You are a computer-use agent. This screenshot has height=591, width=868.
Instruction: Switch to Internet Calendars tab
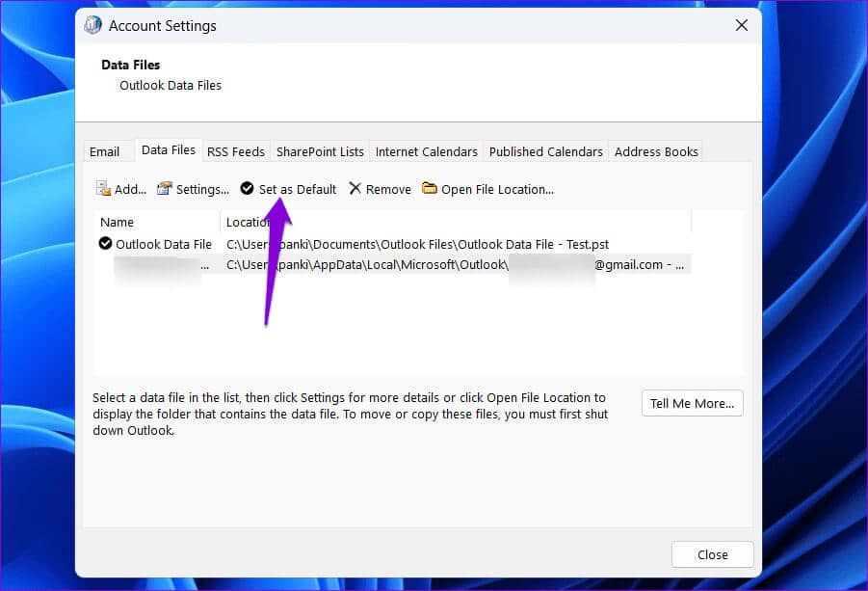426,151
